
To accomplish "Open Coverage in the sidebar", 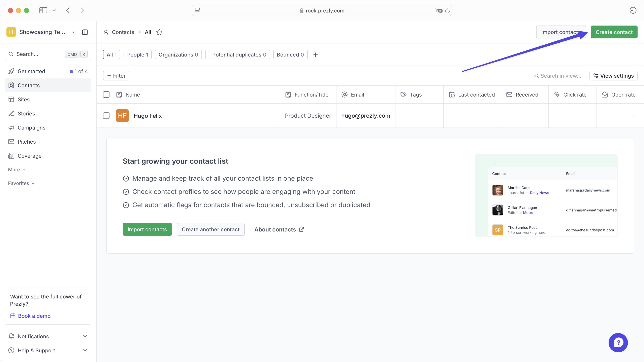I will click(x=30, y=156).
